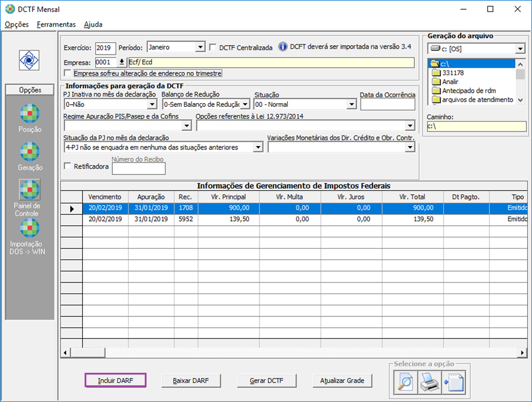Click the Empresa code field 0001
The width and height of the screenshot is (532, 402).
coord(106,63)
